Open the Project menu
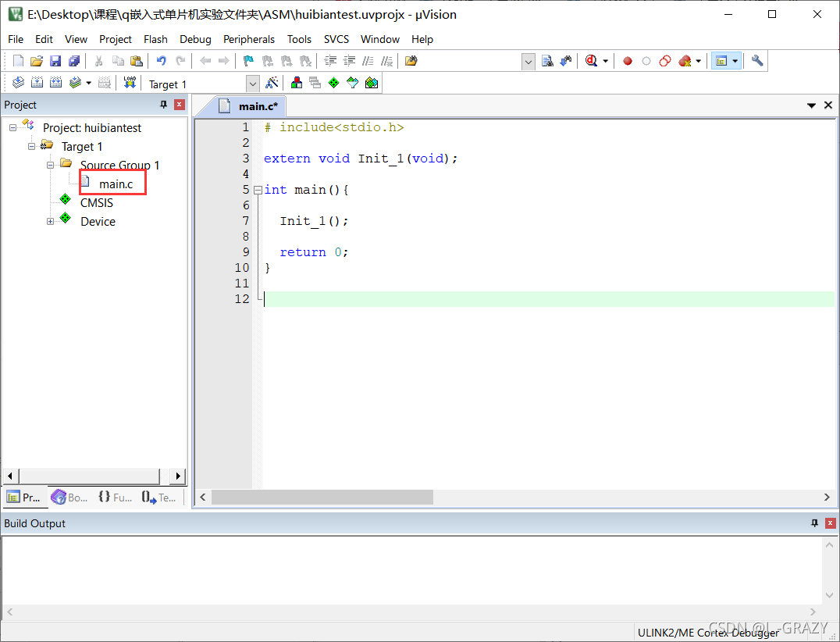The width and height of the screenshot is (840, 642). [116, 39]
